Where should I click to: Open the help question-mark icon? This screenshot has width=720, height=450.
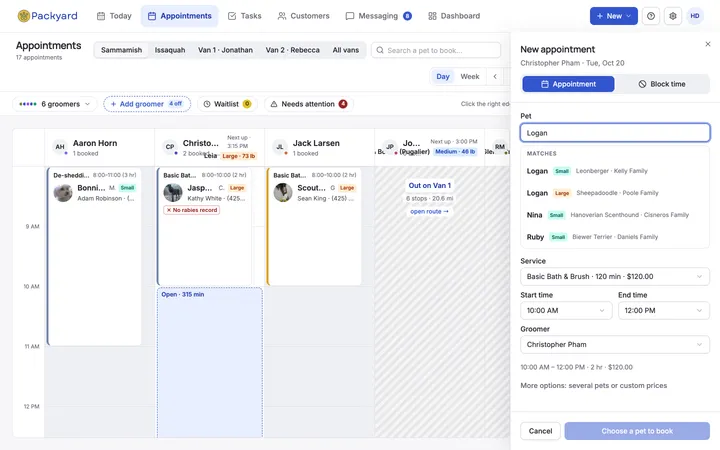pos(651,16)
